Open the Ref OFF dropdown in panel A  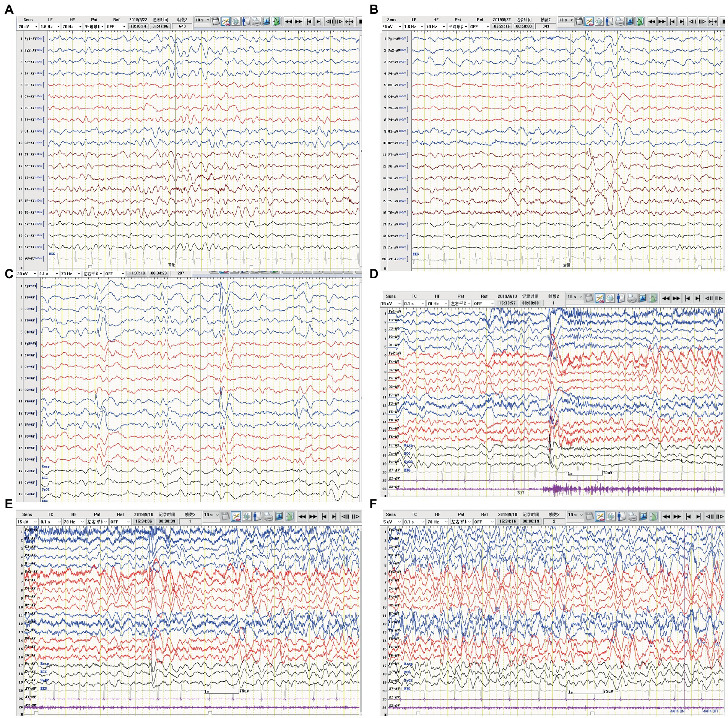pyautogui.click(x=116, y=26)
